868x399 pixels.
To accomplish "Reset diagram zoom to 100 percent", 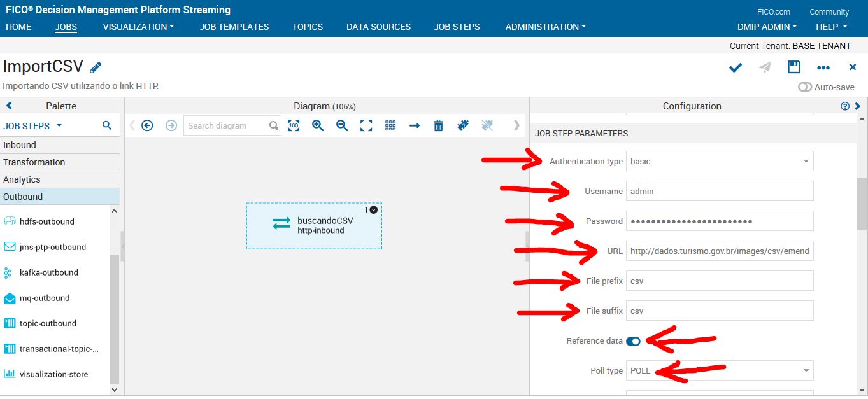I will 294,125.
